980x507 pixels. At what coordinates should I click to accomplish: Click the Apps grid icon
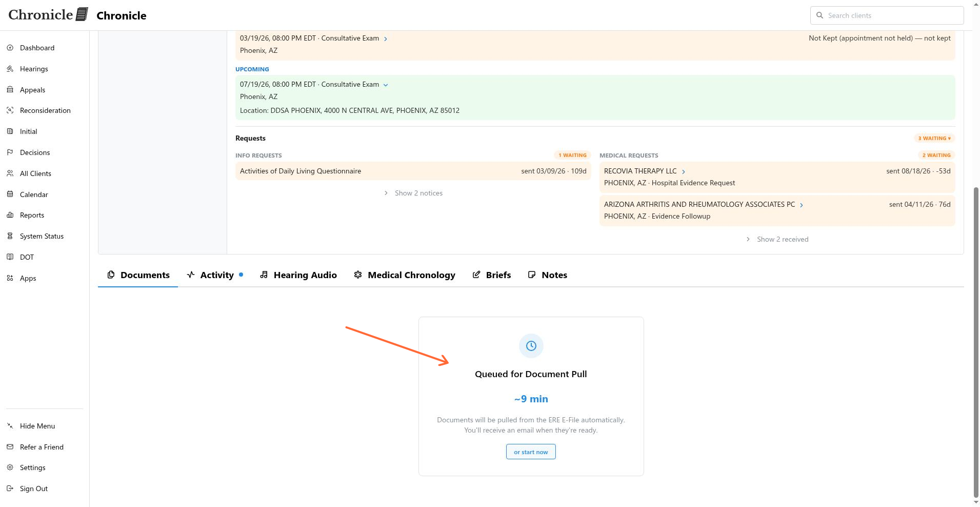[10, 278]
